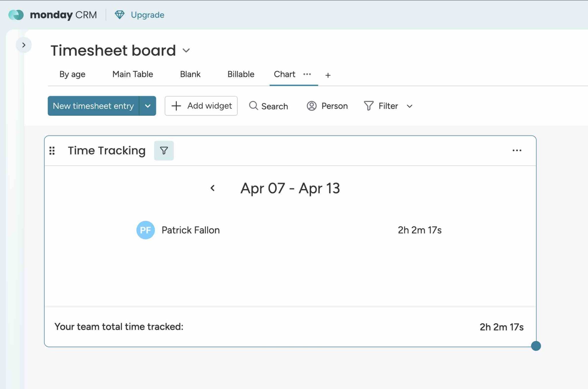Open the Main Table view
The width and height of the screenshot is (588, 389).
132,74
